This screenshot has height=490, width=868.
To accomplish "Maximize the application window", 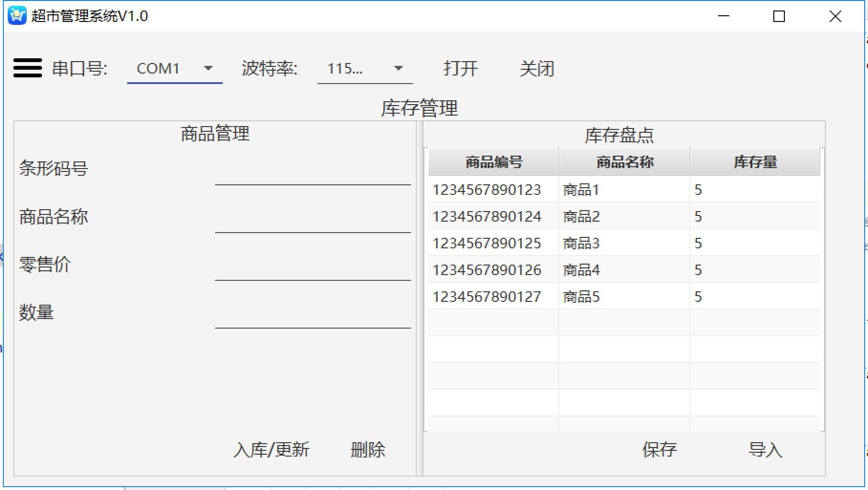I will click(x=779, y=16).
